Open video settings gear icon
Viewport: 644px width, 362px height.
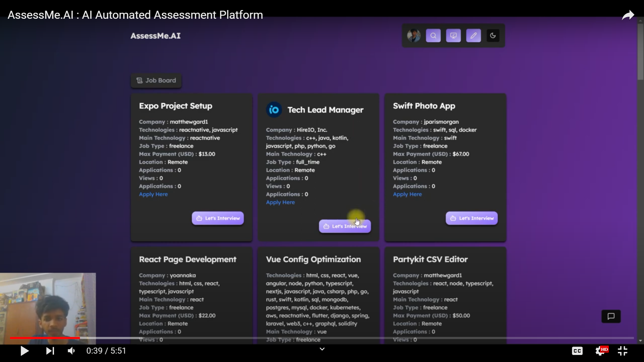point(600,351)
